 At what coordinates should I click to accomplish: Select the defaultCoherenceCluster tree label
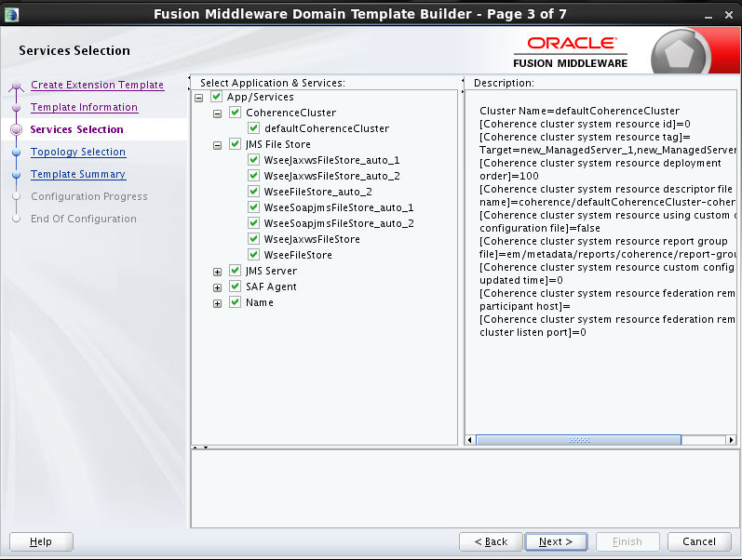[327, 128]
